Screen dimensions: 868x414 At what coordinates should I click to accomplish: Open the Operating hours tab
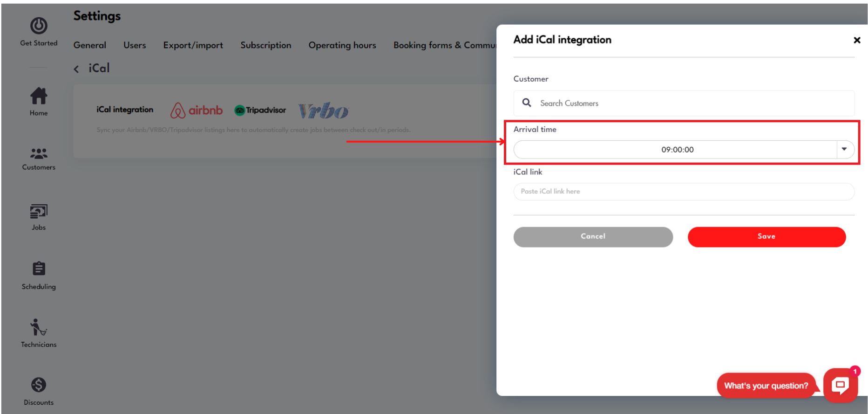pyautogui.click(x=342, y=45)
